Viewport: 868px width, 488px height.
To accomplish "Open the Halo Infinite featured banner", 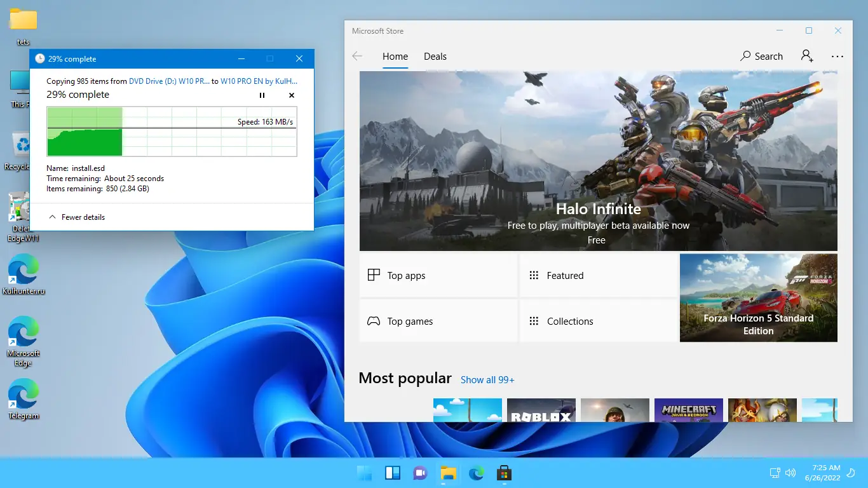I will (599, 161).
